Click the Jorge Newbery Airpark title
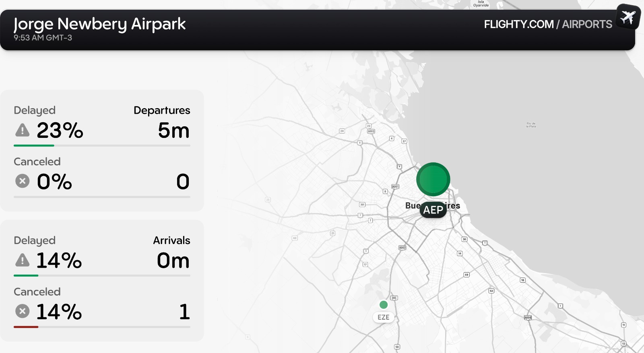 click(99, 24)
